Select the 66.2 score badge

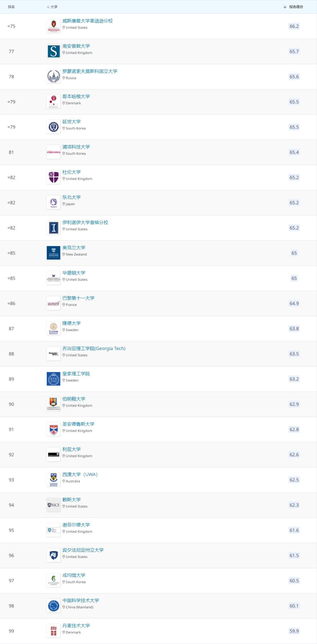(x=294, y=26)
